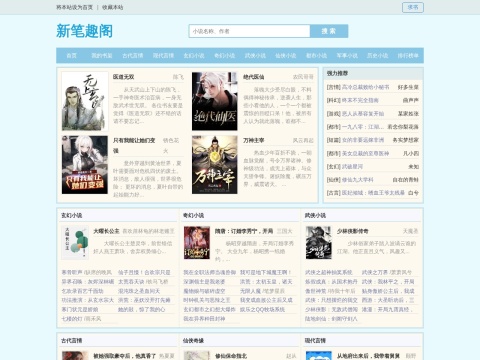Open 古代言情 nav category

[132, 55]
